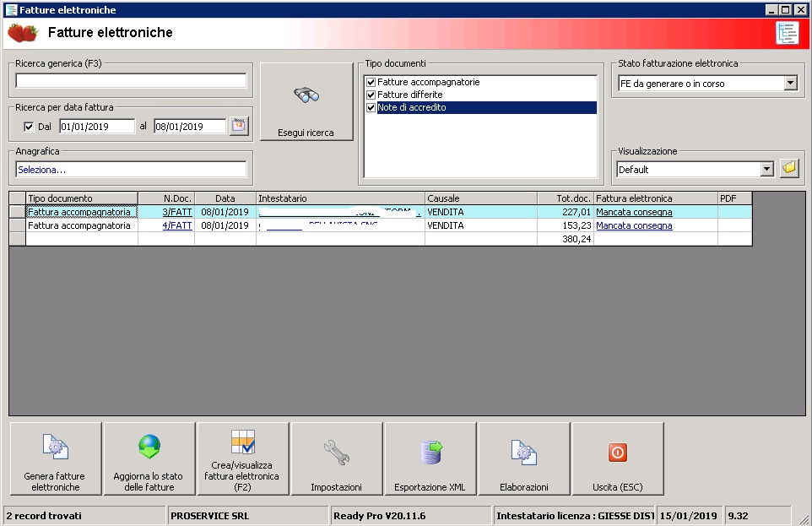The width and height of the screenshot is (812, 526).
Task: Click the Dal date field 01/01/2019
Action: pyautogui.click(x=97, y=127)
